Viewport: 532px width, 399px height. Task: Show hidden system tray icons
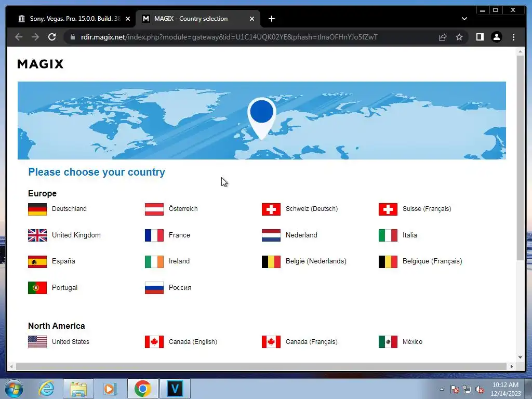[x=442, y=389]
